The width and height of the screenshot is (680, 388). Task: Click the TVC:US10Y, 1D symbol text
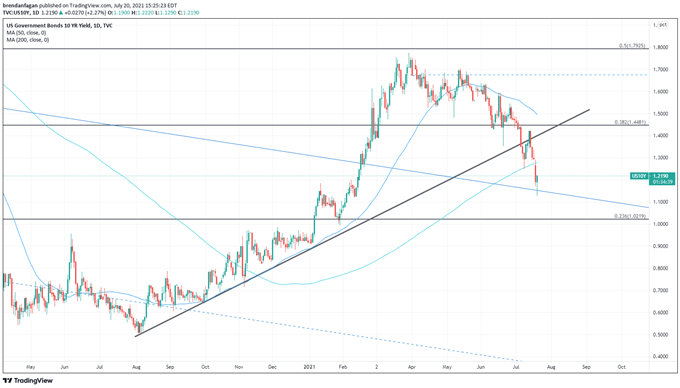pos(21,13)
